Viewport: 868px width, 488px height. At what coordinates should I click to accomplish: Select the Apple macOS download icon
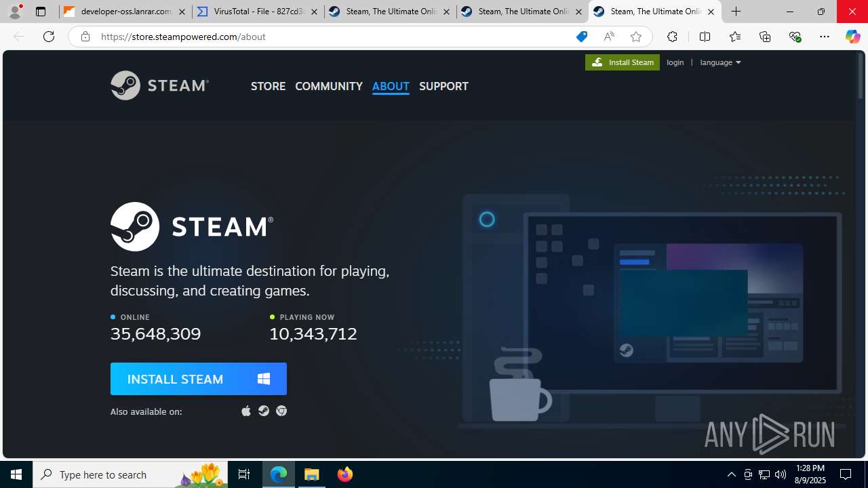(x=246, y=411)
